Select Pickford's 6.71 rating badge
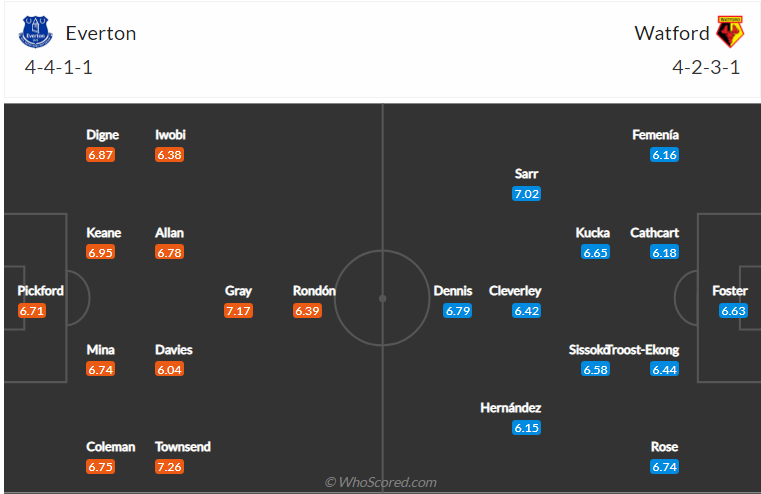The height and width of the screenshot is (494, 761). click(x=33, y=311)
